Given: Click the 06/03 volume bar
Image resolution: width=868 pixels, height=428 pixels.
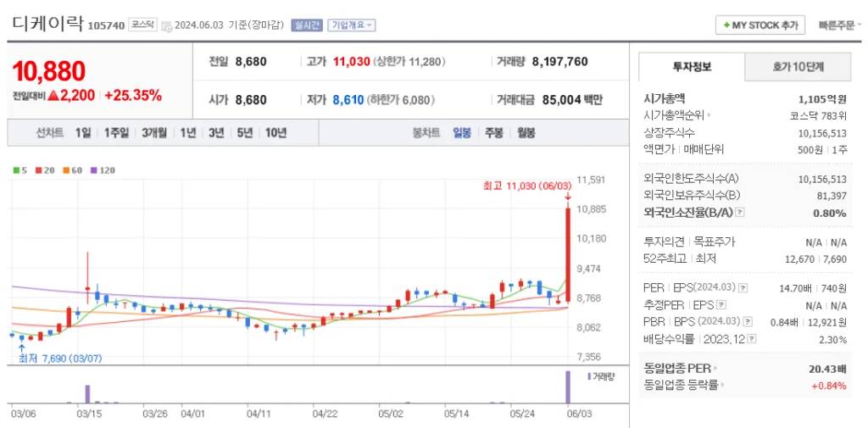Looking at the screenshot, I should pos(567,387).
